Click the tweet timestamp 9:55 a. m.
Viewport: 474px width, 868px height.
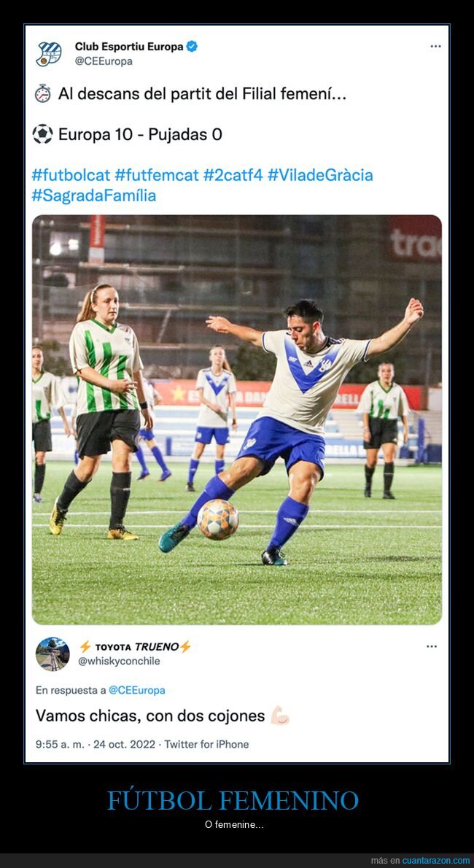click(x=60, y=745)
